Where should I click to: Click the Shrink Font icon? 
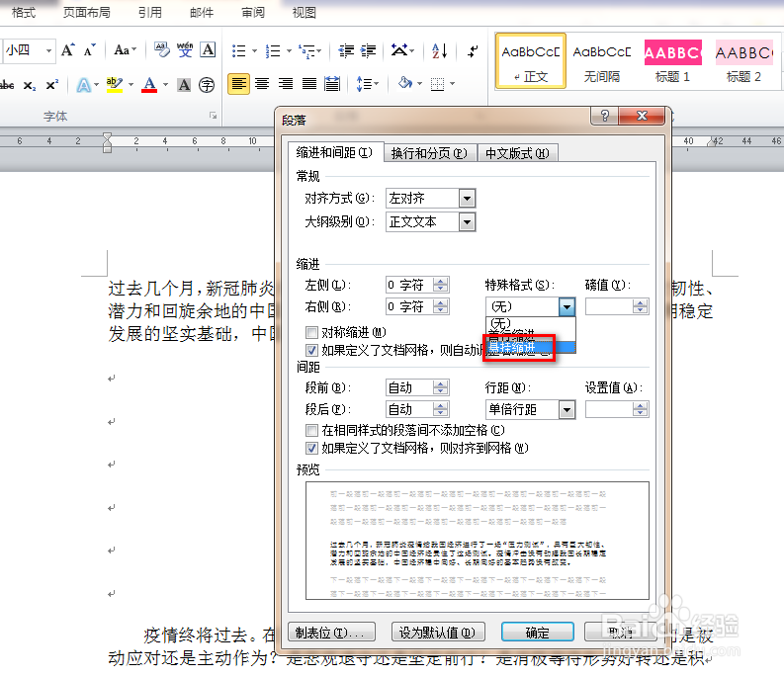click(x=89, y=50)
